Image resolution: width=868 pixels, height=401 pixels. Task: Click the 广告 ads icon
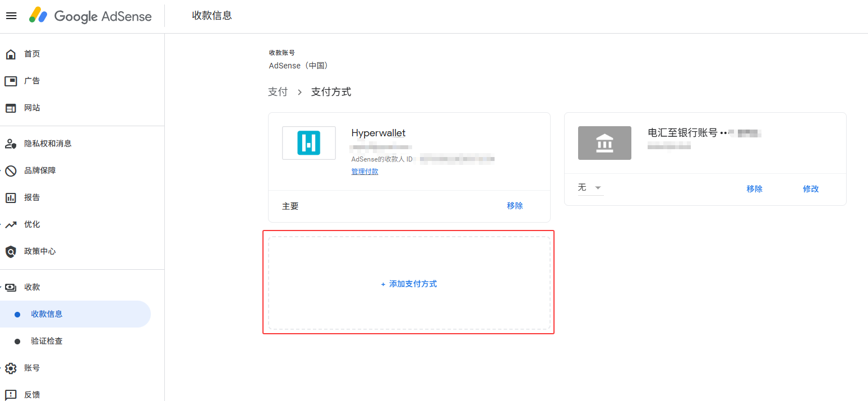pos(11,81)
